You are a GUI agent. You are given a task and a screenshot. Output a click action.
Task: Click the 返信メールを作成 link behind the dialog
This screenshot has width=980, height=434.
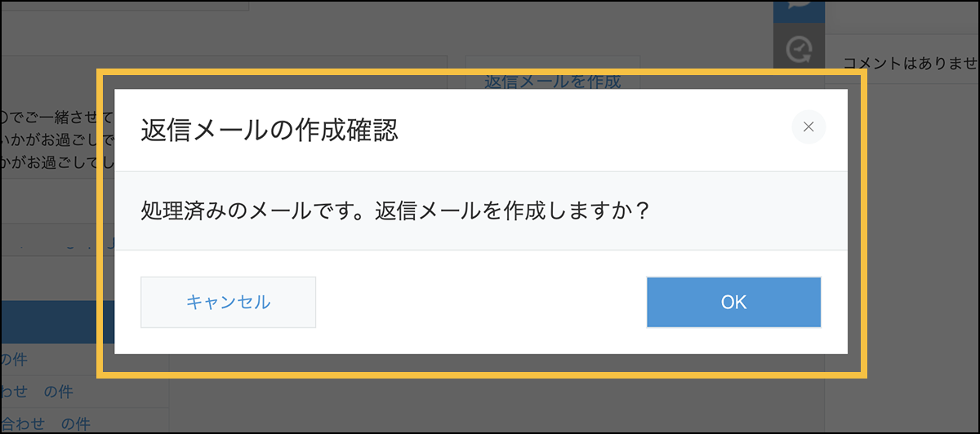552,82
